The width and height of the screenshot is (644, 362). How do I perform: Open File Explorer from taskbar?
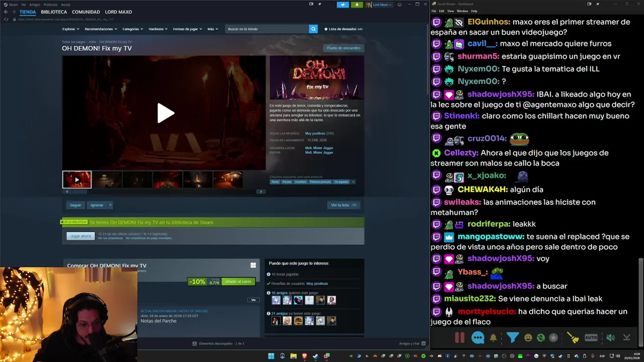click(x=293, y=356)
